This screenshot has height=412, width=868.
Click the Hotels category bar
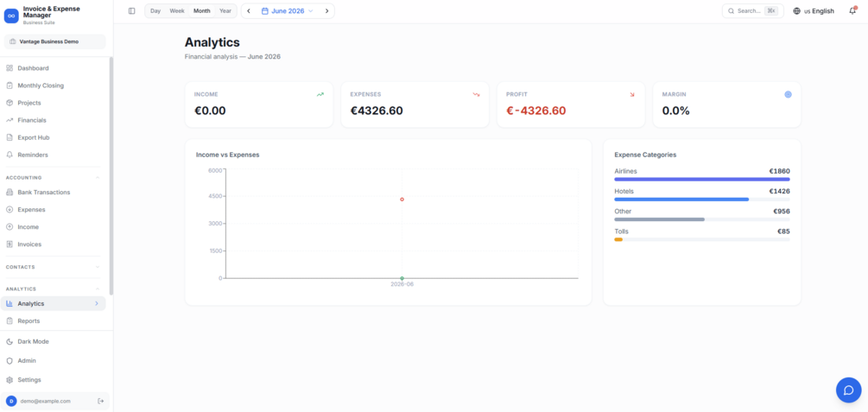click(681, 200)
